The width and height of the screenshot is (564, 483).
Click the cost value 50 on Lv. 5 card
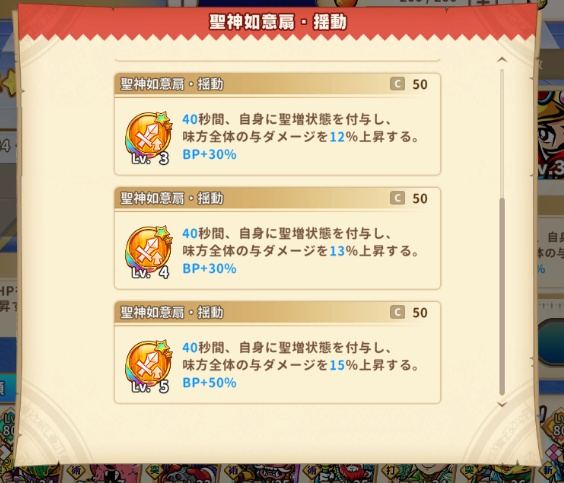(420, 313)
